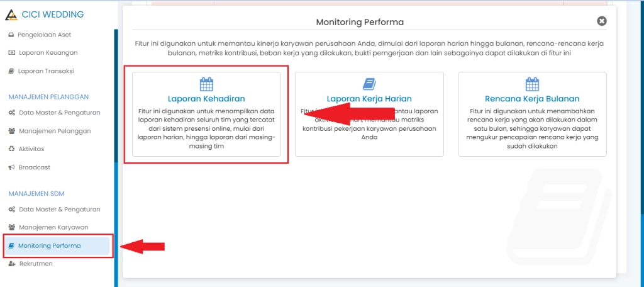Click the MANAJEMEN PELANGGAN section header

click(x=49, y=97)
